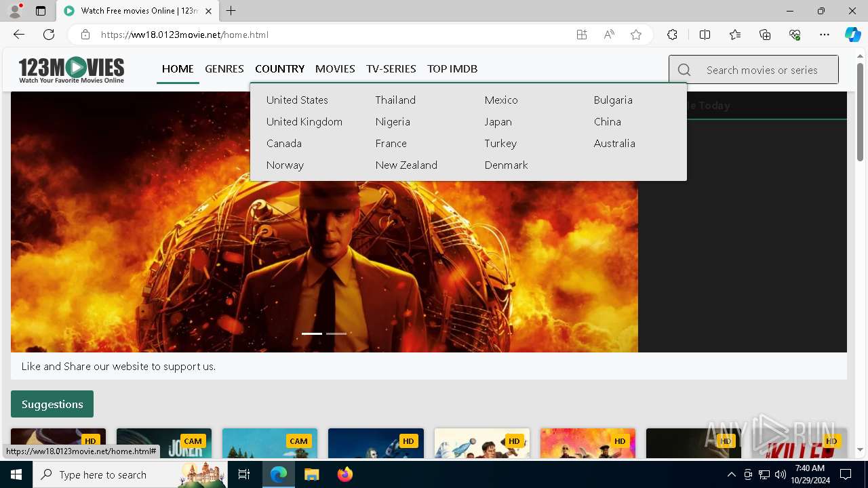Click the Suggestions button

[x=52, y=404]
